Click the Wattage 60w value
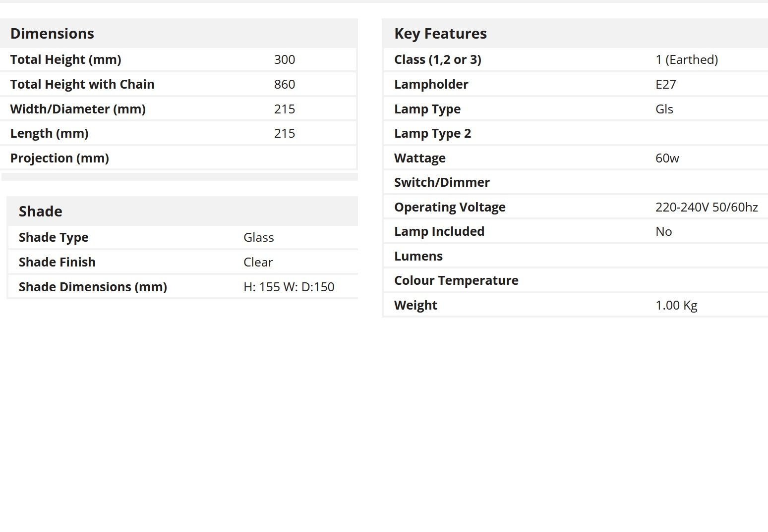Viewport: 768px width, 532px height. click(x=667, y=158)
